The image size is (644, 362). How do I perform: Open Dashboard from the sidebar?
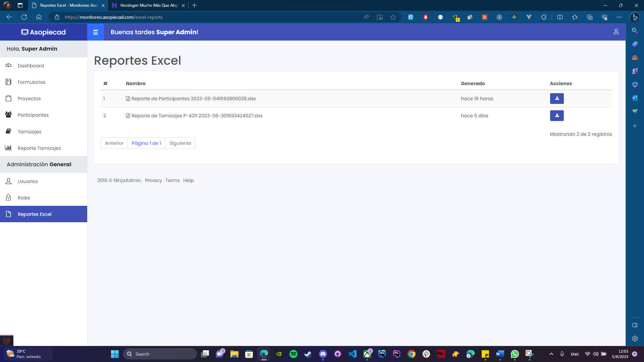[x=31, y=66]
